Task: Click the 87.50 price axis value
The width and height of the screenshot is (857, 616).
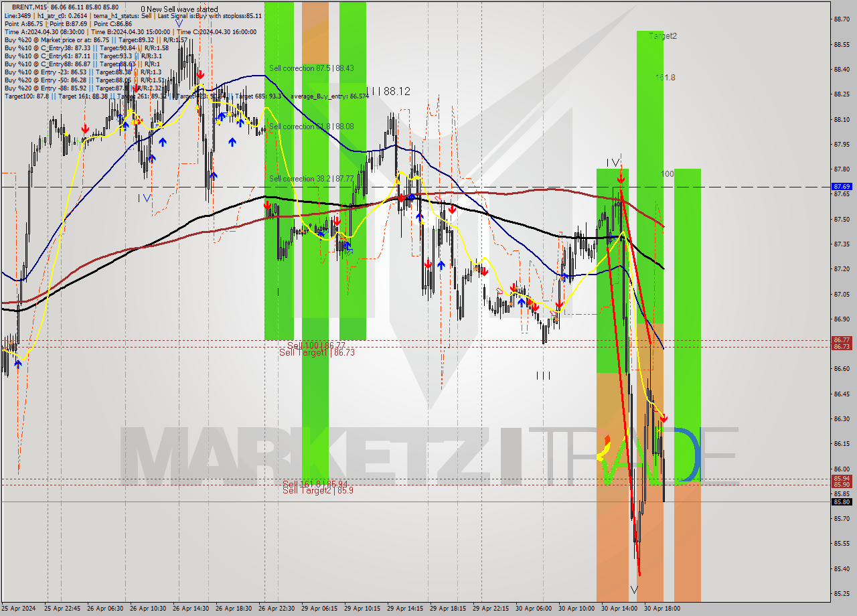Action: coord(842,219)
